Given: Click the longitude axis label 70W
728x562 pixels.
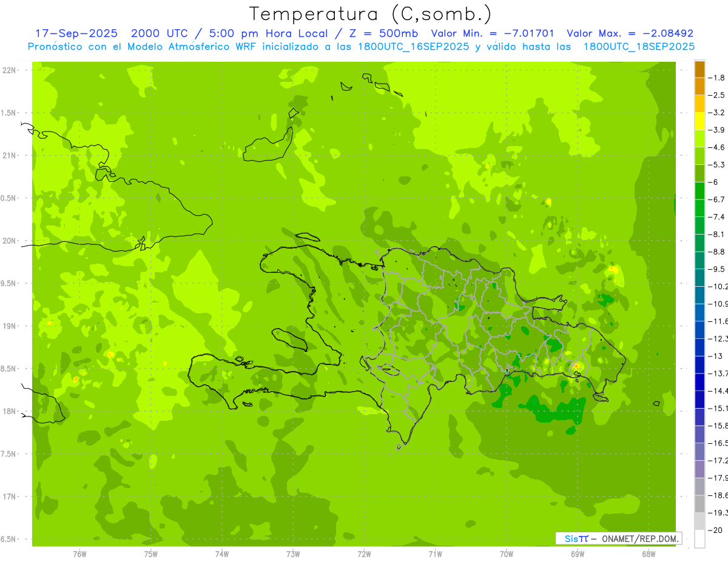Looking at the screenshot, I should click(507, 554).
